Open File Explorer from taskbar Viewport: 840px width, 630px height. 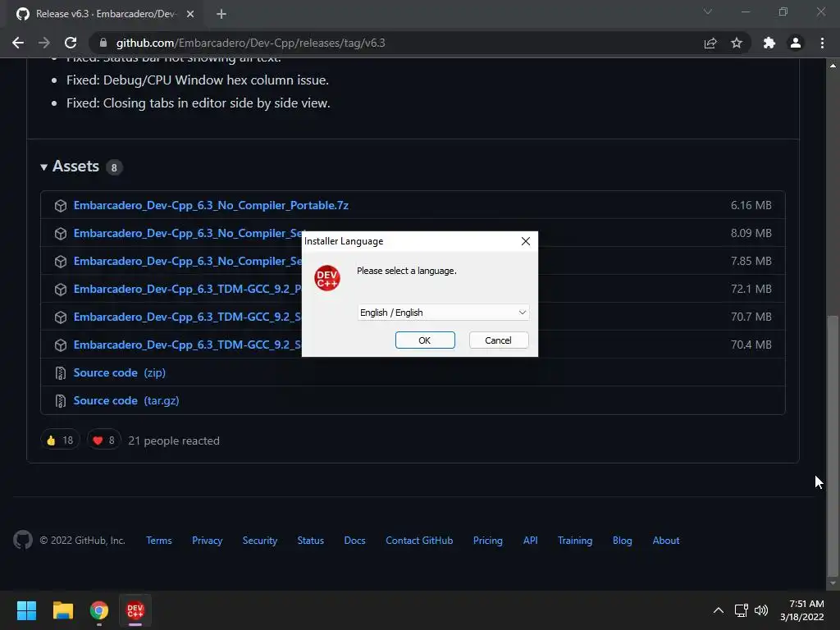point(62,610)
